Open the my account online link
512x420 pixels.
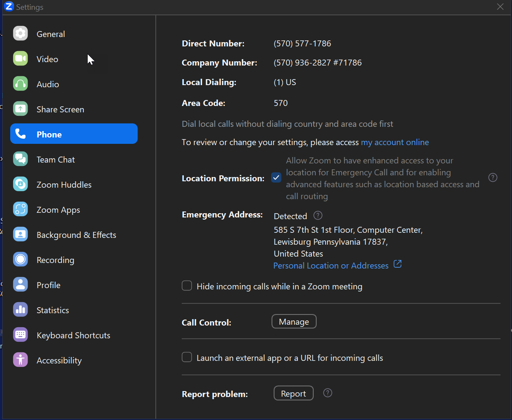[395, 142]
